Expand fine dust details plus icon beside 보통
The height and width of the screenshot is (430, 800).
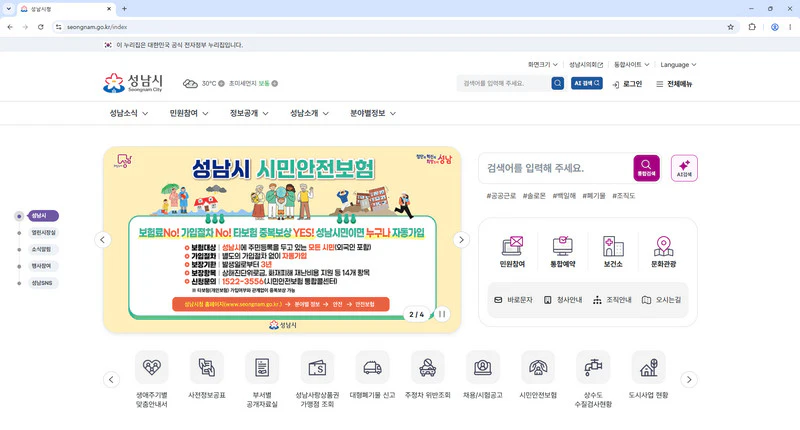click(x=274, y=84)
